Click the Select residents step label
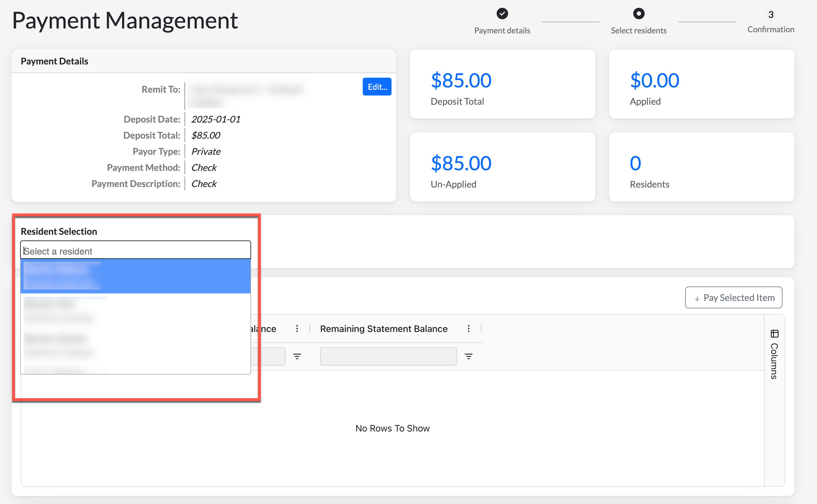This screenshot has height=504, width=817. point(638,31)
